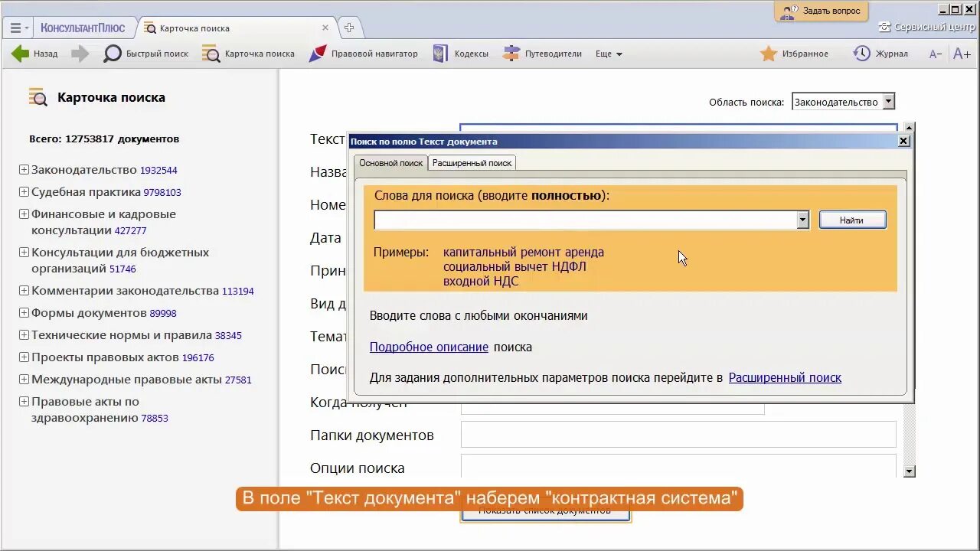Expand Правовые акты по здравоохранению node
Image resolution: width=980 pixels, height=551 pixels.
(24, 402)
